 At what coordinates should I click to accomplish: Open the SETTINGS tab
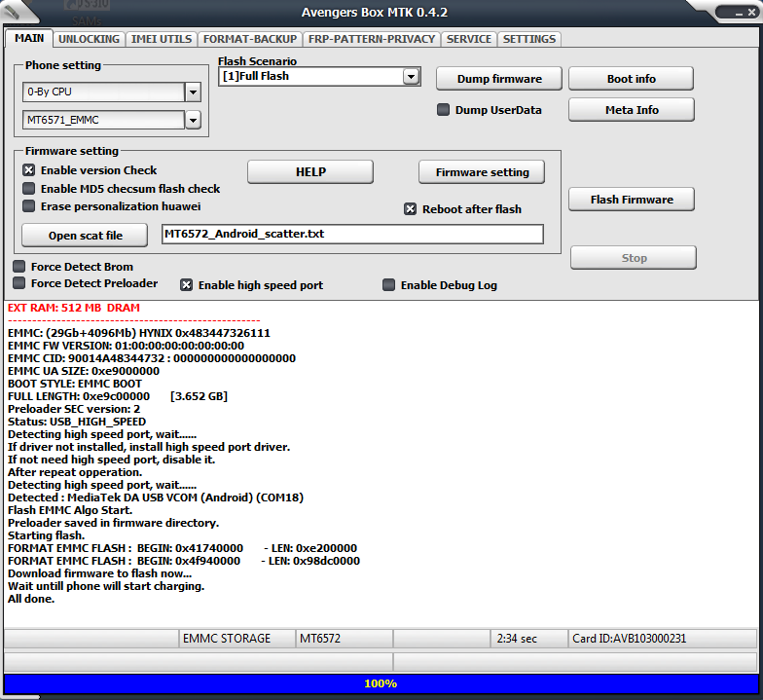pyautogui.click(x=529, y=39)
